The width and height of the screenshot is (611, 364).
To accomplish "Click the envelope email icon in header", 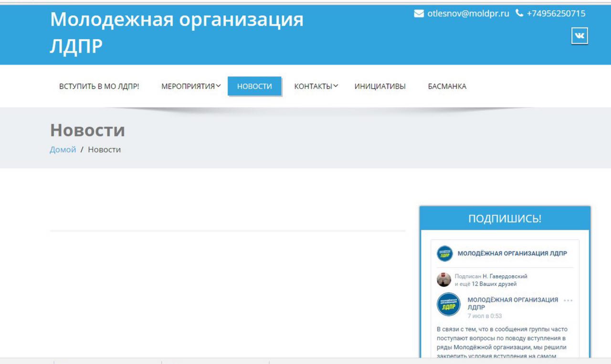I will pyautogui.click(x=419, y=13).
